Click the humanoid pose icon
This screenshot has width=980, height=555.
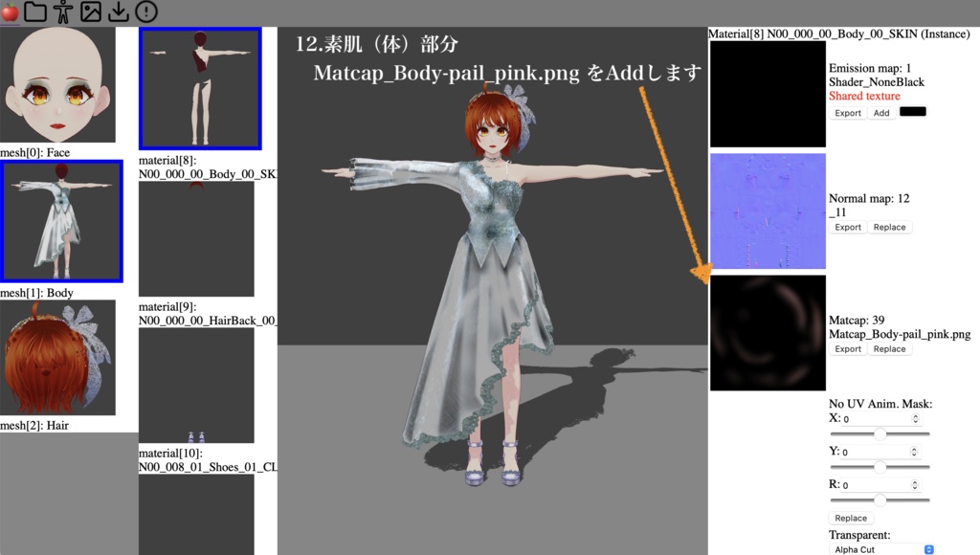tap(63, 11)
